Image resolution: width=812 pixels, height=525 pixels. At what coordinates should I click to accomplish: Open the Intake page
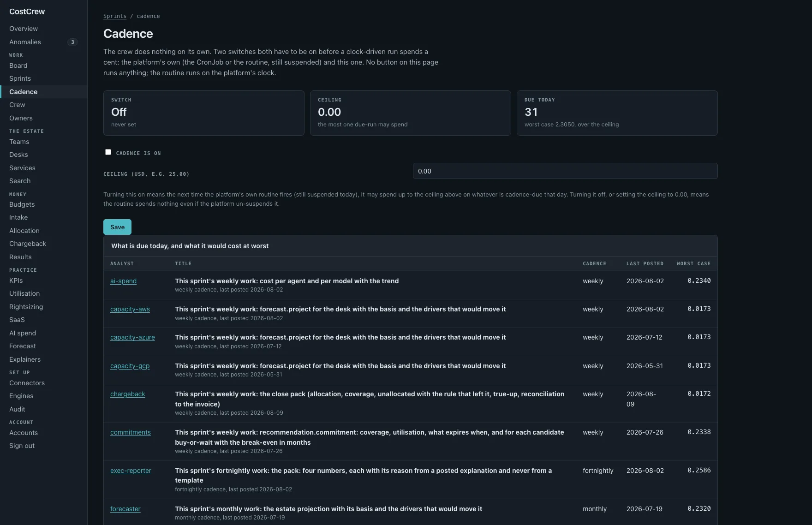click(x=43, y=217)
